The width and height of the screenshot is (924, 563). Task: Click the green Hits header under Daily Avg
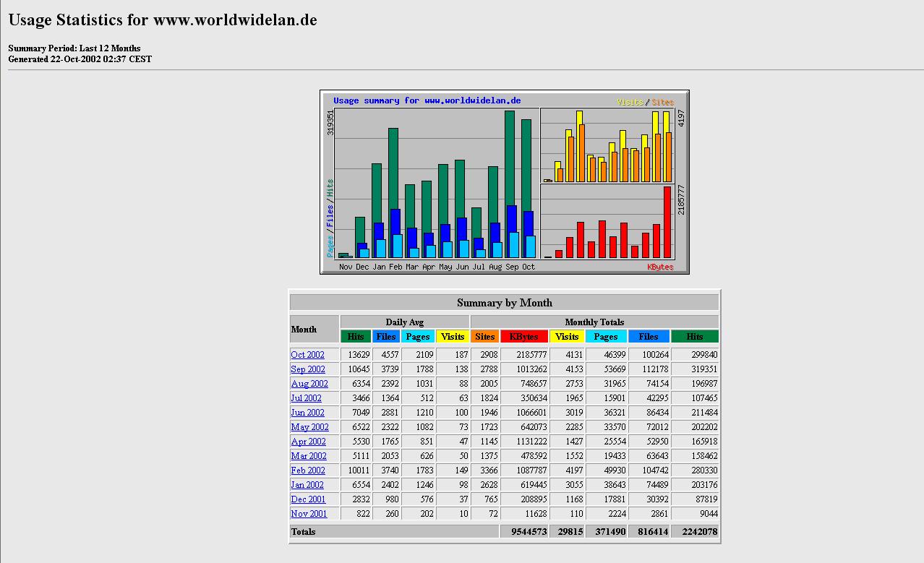(356, 337)
